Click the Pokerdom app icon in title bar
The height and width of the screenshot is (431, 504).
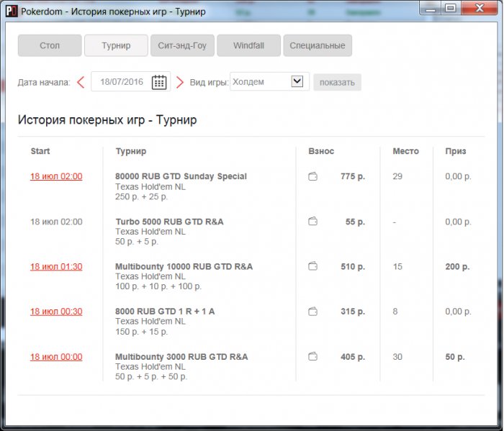(x=11, y=12)
